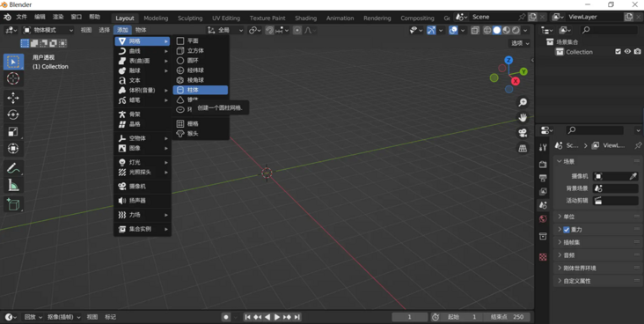Open the Texture properties checker icon
The width and height of the screenshot is (644, 324).
(x=543, y=257)
